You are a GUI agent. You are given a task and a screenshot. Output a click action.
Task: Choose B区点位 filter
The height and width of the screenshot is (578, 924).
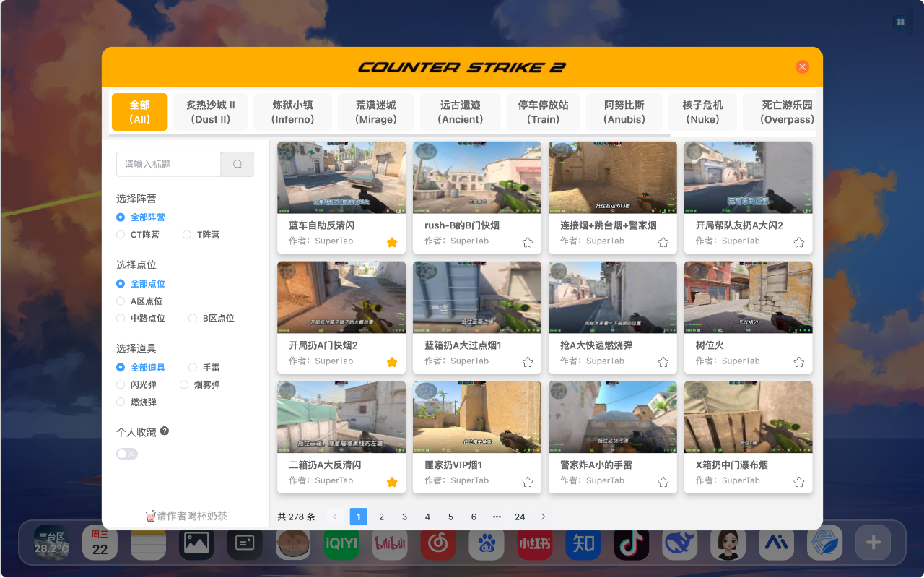point(212,319)
